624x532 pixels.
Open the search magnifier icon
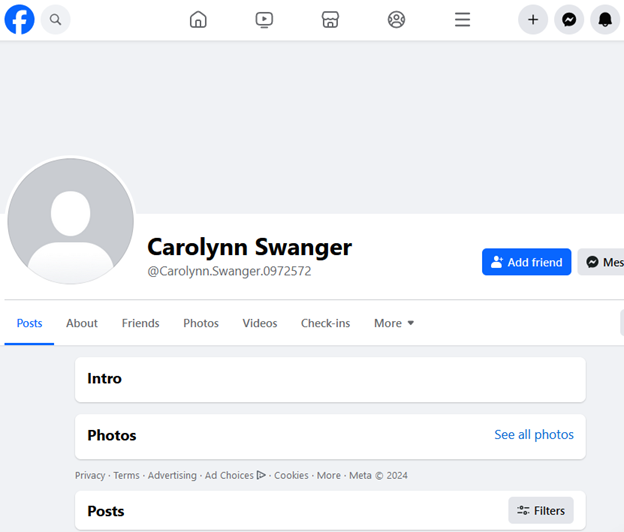pyautogui.click(x=56, y=19)
